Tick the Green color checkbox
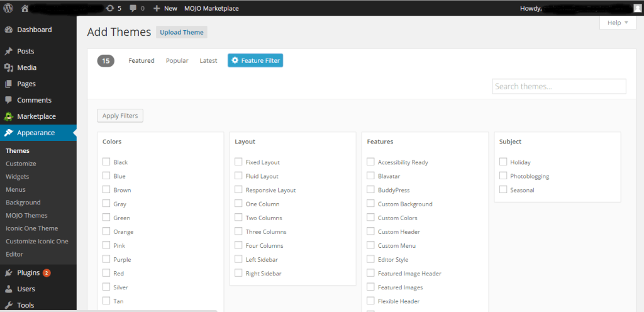Screen dimensions: 644x312 click(106, 218)
